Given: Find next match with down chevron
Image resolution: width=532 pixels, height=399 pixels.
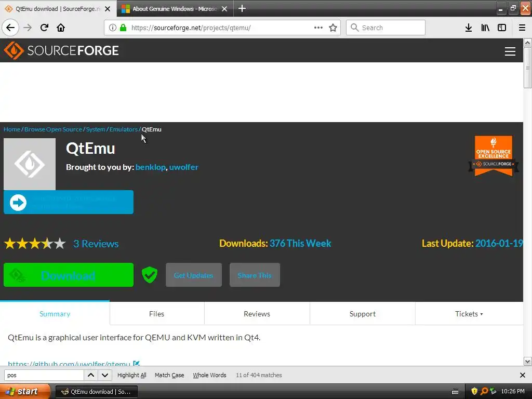Looking at the screenshot, I should [105, 375].
